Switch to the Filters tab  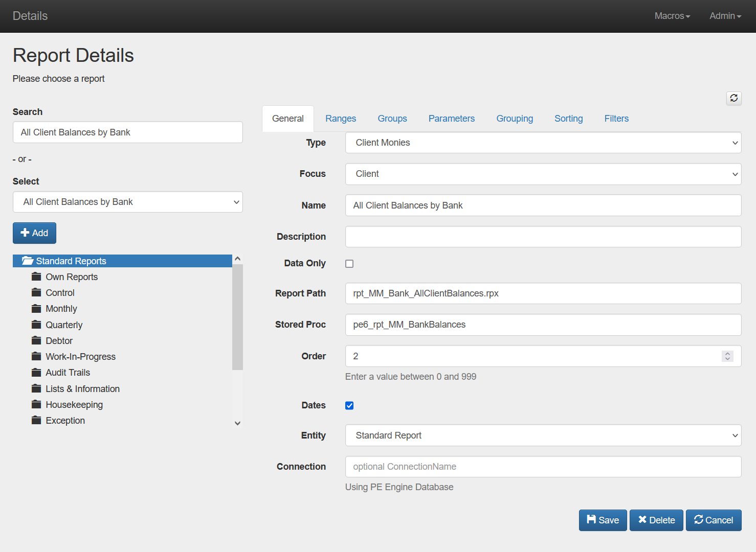(x=616, y=119)
